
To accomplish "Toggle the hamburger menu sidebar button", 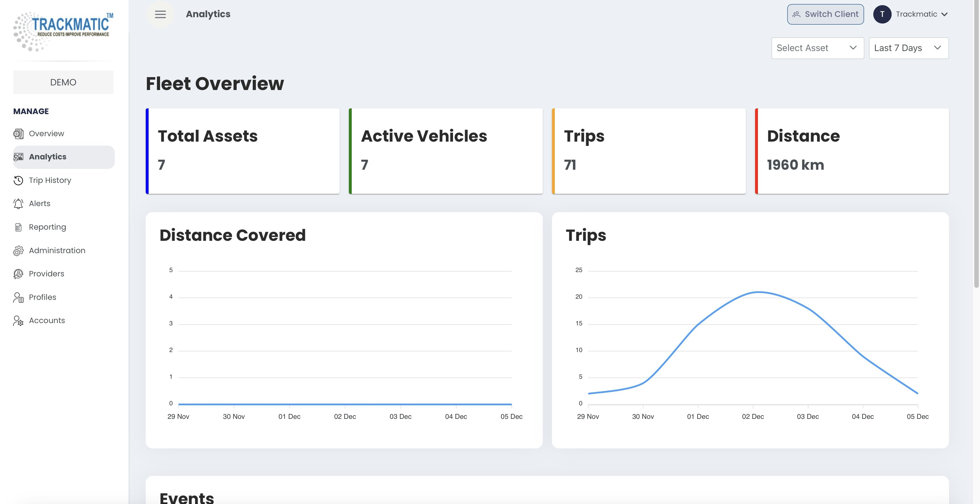I will tap(160, 14).
